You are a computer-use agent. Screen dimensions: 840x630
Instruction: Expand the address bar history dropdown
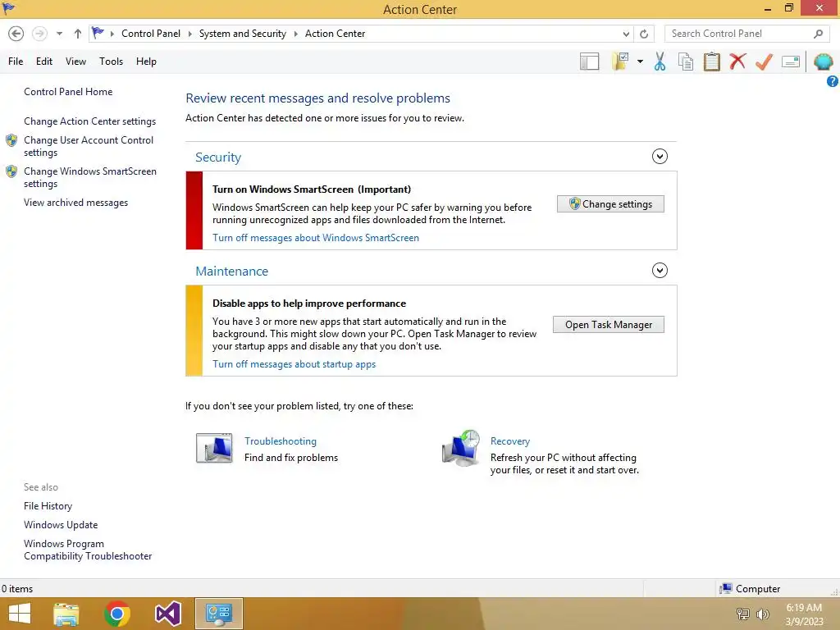point(626,34)
